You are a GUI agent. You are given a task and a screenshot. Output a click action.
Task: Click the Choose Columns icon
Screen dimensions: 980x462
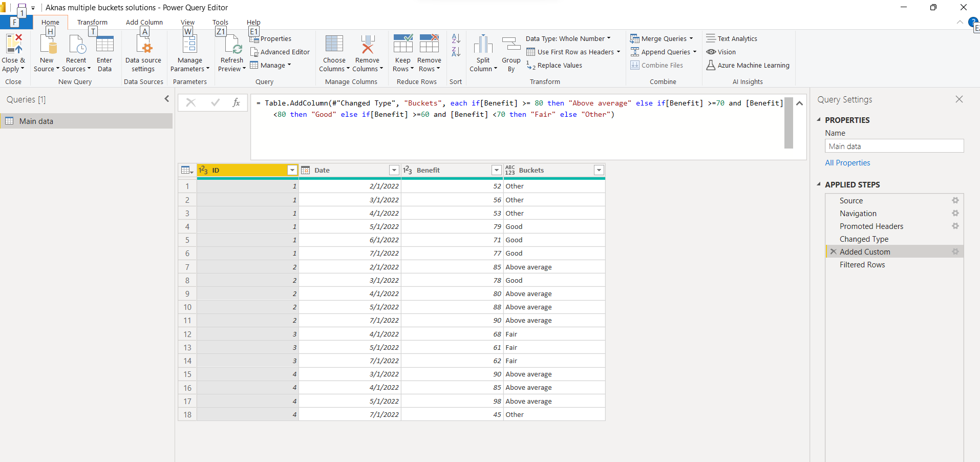[334, 44]
